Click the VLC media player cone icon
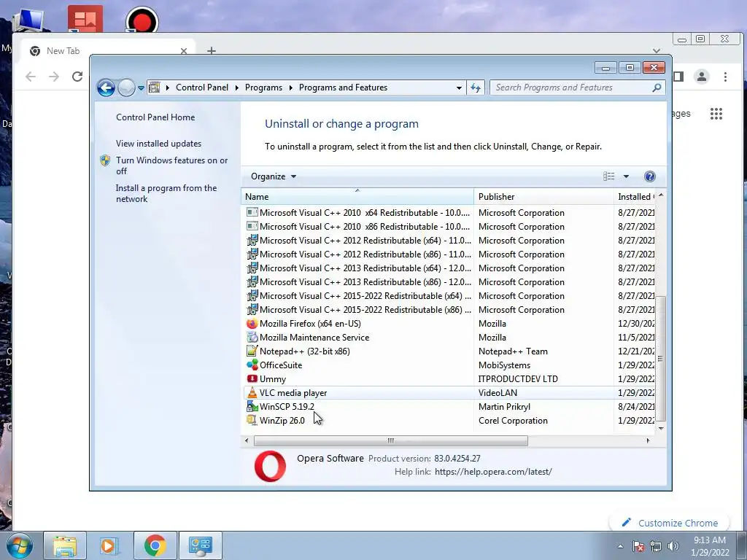Viewport: 747px width, 560px height. click(252, 392)
